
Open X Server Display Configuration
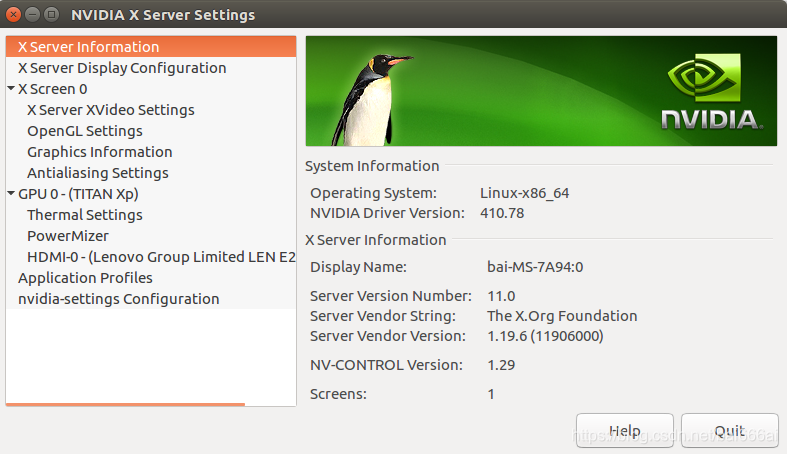click(151, 68)
